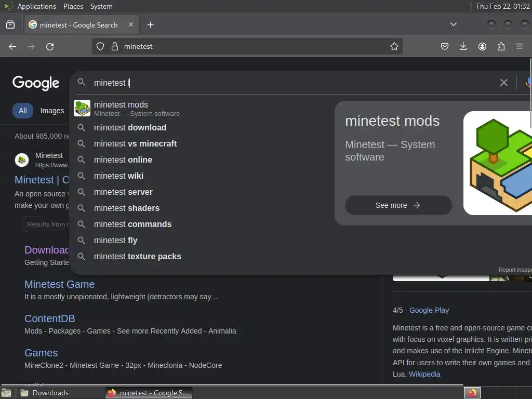532x399 pixels.
Task: Start voice search with the microphone icon
Action: point(528,83)
